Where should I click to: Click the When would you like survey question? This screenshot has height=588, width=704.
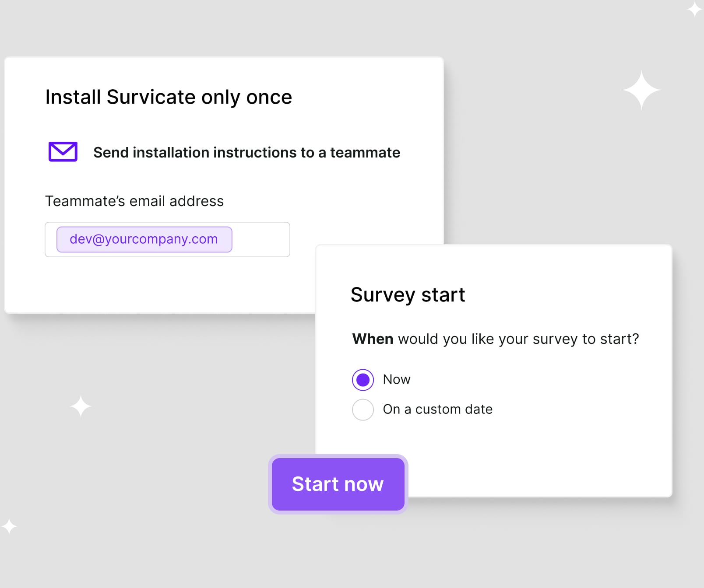point(496,339)
